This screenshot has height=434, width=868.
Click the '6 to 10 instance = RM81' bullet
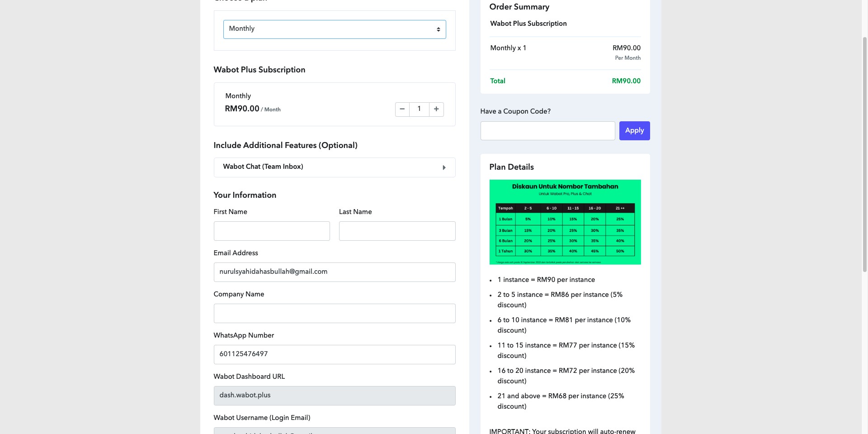(564, 325)
